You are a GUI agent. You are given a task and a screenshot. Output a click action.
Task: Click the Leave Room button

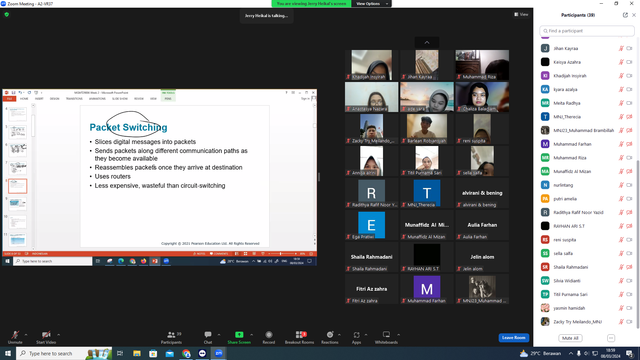513,338
